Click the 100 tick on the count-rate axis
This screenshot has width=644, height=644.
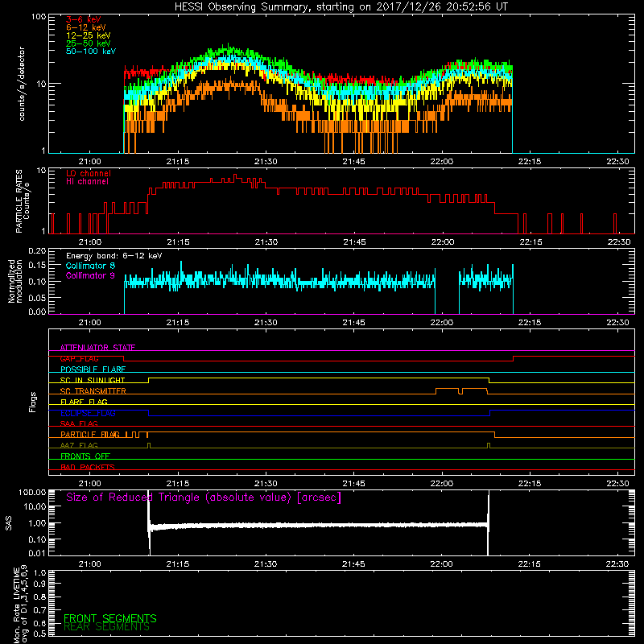pyautogui.click(x=39, y=17)
